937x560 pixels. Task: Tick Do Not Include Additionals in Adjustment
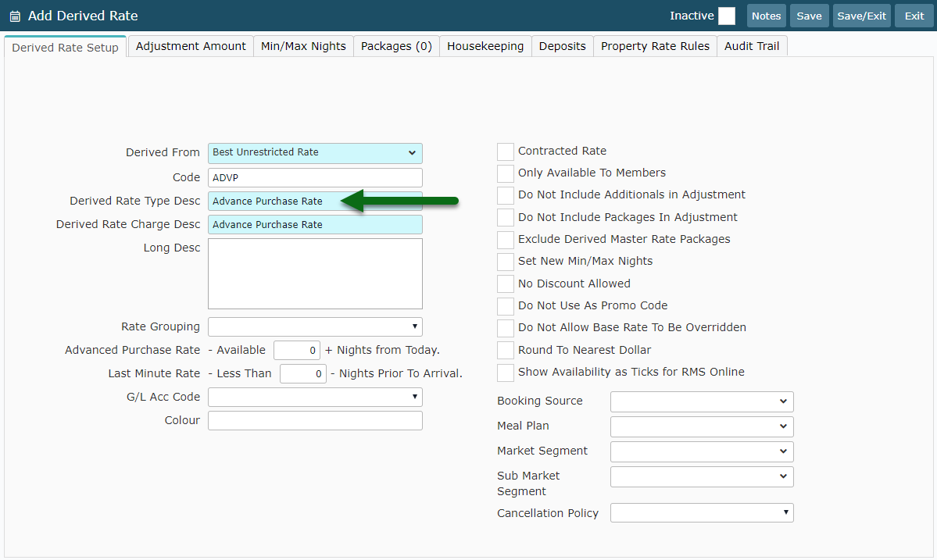click(506, 195)
